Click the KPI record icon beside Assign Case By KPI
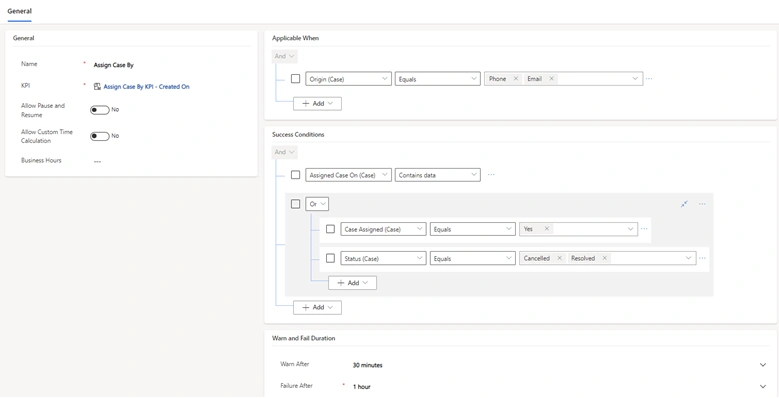Image resolution: width=779 pixels, height=398 pixels. tap(97, 86)
